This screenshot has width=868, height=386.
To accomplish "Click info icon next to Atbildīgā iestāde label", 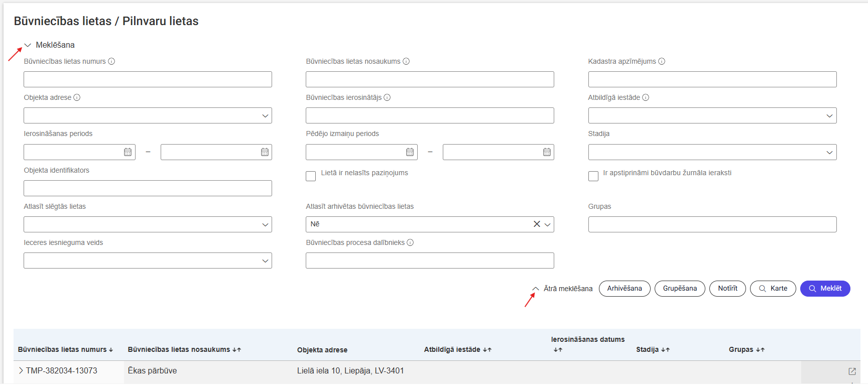I will coord(646,97).
